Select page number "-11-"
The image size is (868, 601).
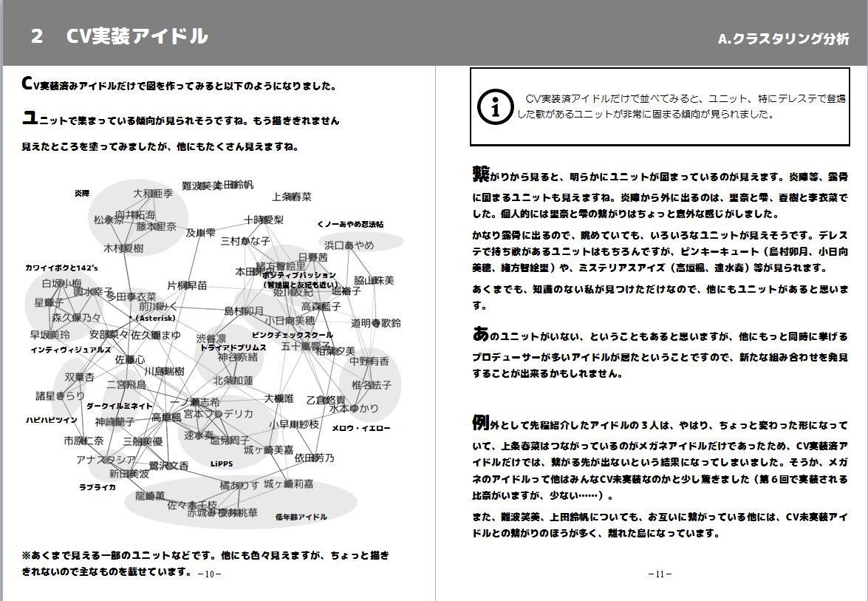[660, 574]
